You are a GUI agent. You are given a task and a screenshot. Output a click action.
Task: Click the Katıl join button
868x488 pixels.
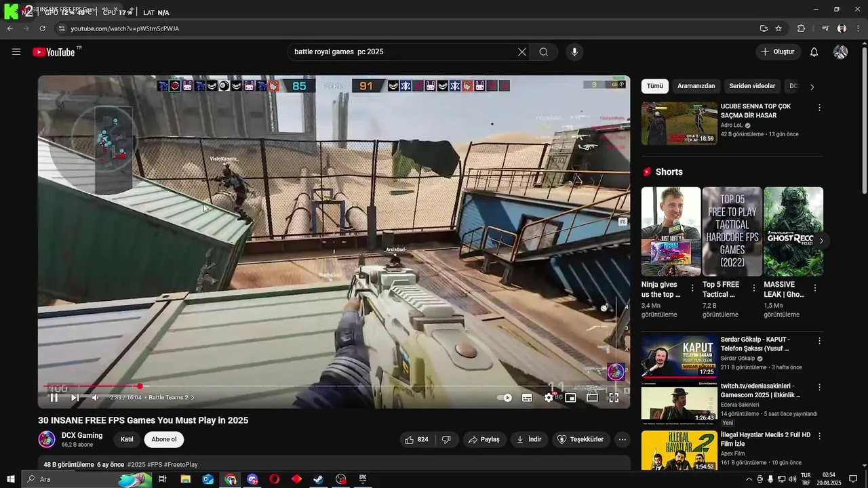(127, 439)
